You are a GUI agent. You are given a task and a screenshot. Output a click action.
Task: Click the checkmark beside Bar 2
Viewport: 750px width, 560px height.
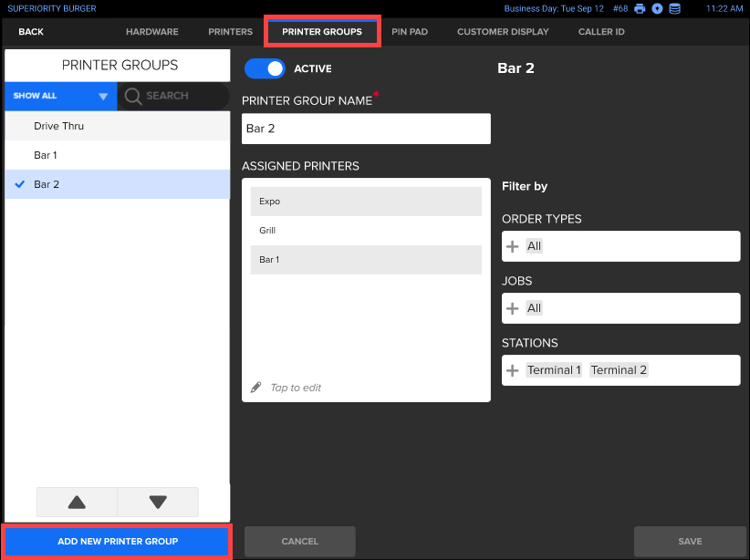(x=20, y=182)
